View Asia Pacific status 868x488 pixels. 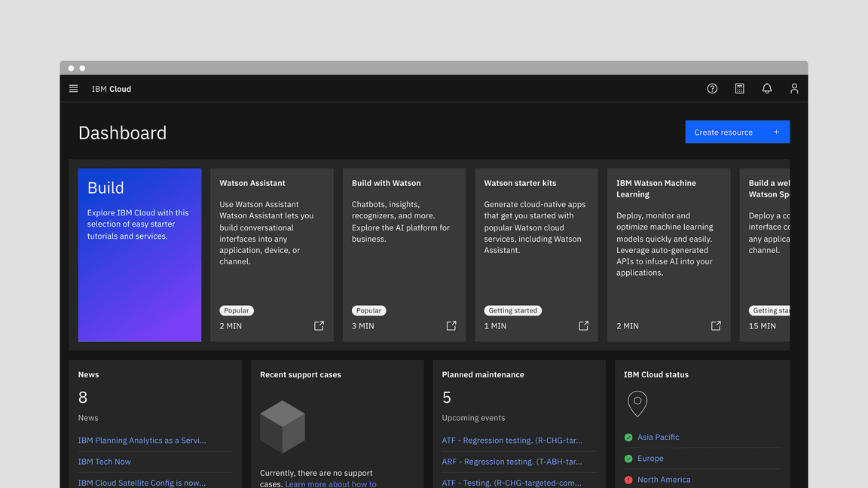point(658,438)
